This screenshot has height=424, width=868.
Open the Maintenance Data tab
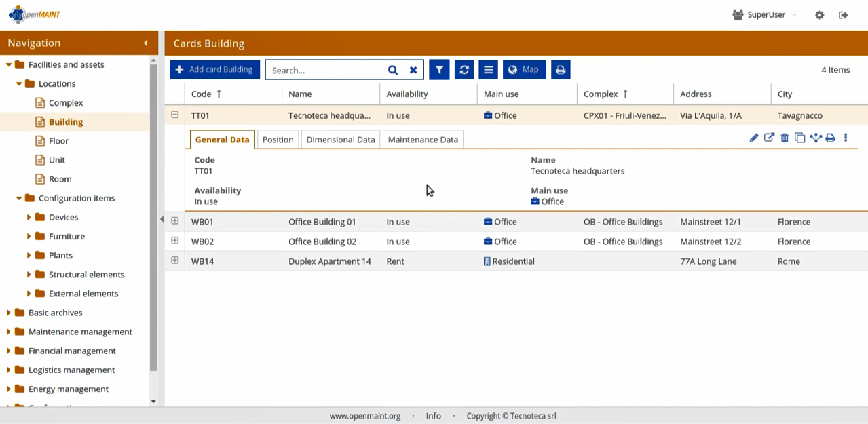[422, 140]
